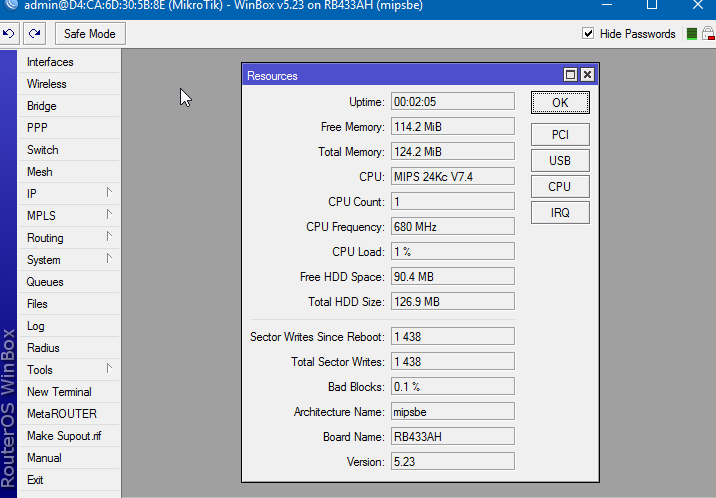Click the Version field 5.23
This screenshot has width=716, height=498.
pos(453,461)
